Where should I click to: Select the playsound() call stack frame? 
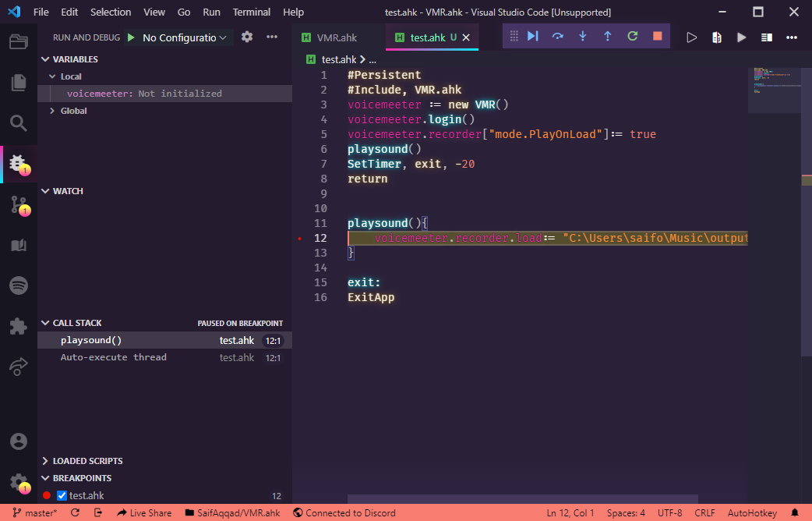164,341
